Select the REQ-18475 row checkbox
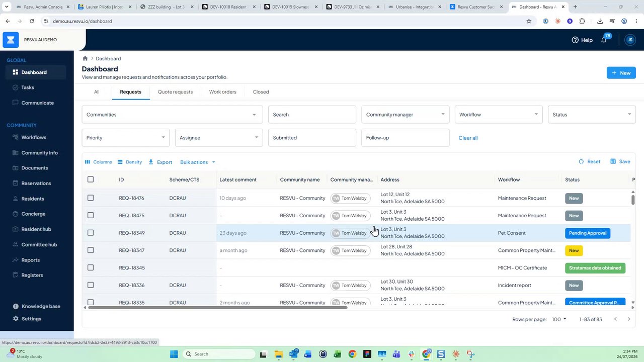The height and width of the screenshot is (362, 644). 91,215
